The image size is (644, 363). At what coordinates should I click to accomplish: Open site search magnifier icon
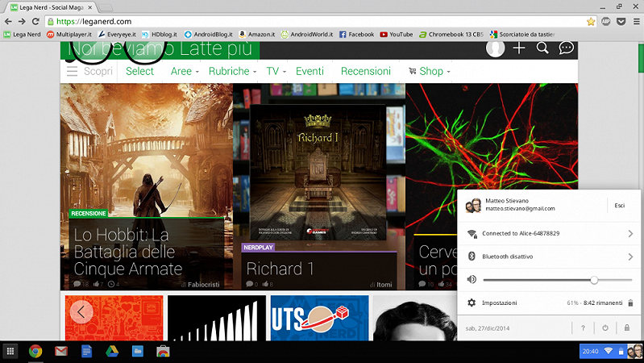pyautogui.click(x=542, y=48)
